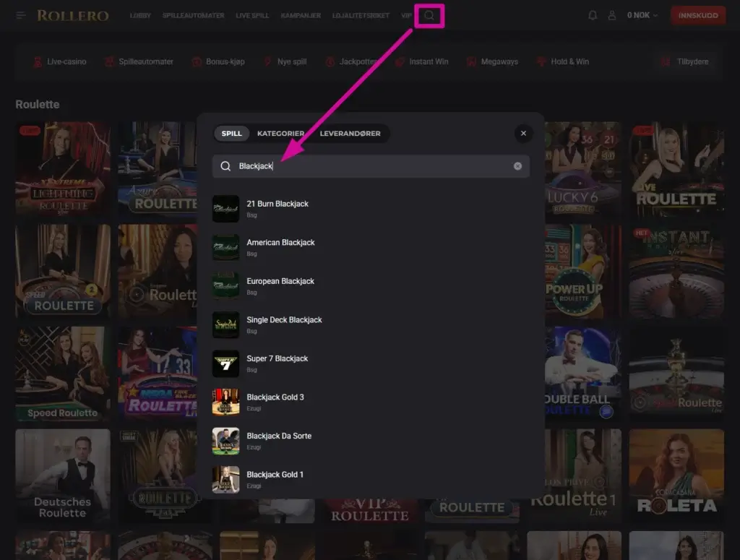Click the American Blackjack thumbnail icon
The width and height of the screenshot is (740, 560).
(x=225, y=247)
